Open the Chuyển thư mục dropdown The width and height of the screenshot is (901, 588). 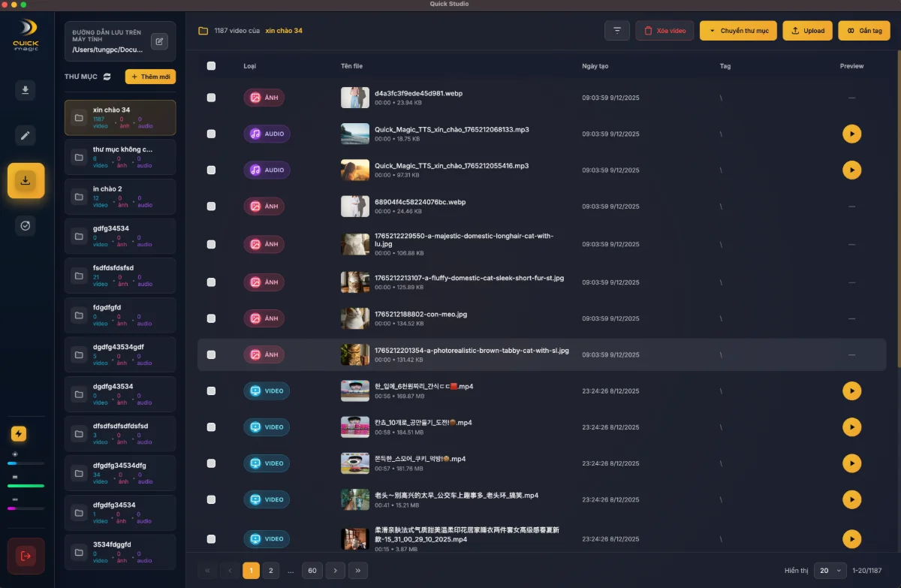coord(738,31)
